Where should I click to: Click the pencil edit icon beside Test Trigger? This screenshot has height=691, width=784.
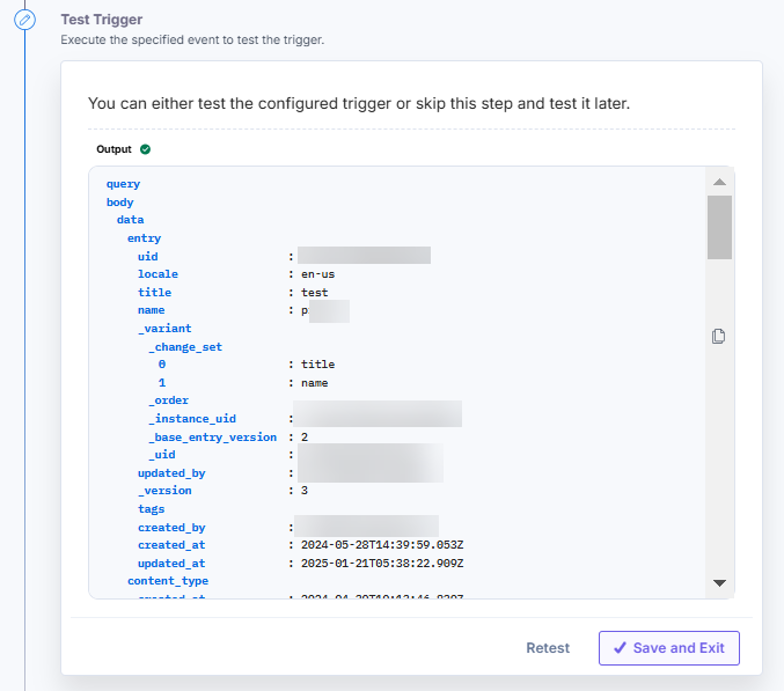click(25, 20)
